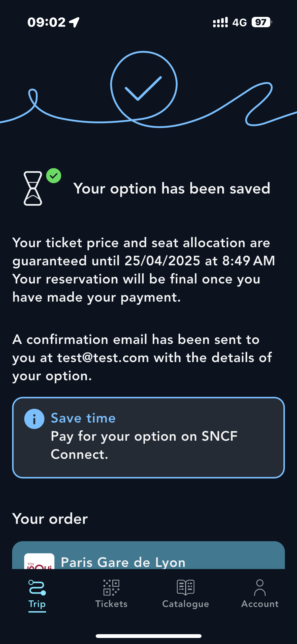Tap the Trip route icon
This screenshot has width=297, height=644.
tap(37, 588)
